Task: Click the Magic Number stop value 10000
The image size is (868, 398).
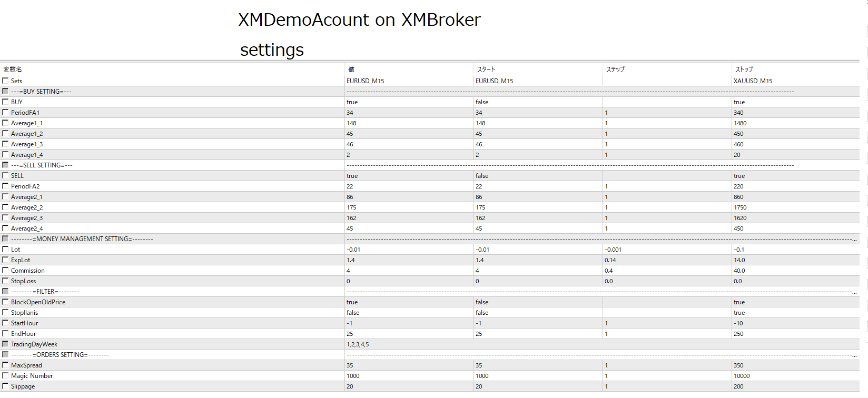Action: coord(742,376)
